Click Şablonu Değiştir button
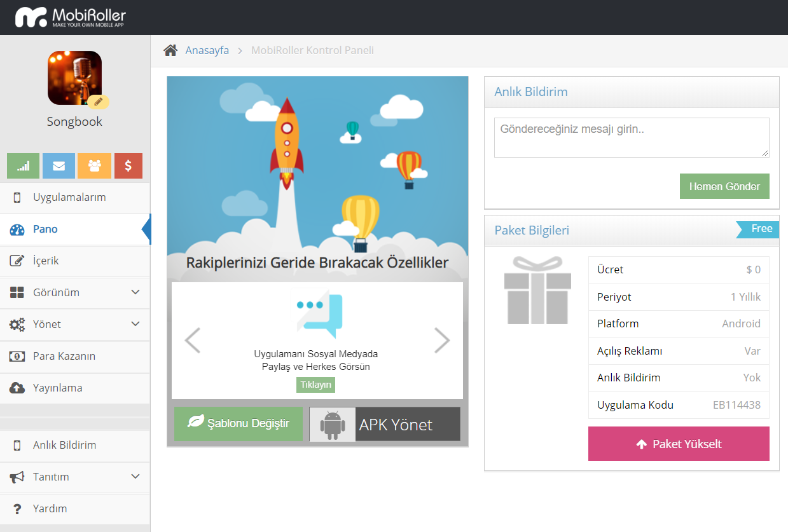The height and width of the screenshot is (532, 788). pos(238,423)
